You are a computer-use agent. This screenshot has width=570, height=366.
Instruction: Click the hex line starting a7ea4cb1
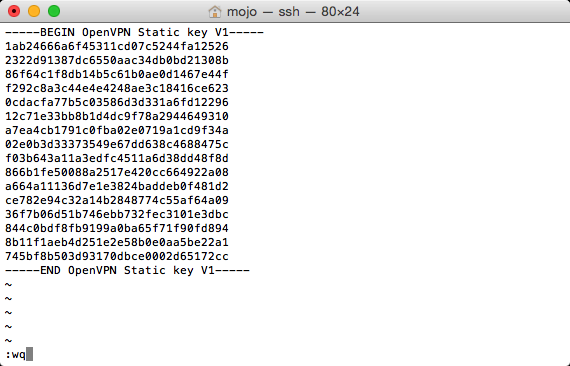[117, 130]
